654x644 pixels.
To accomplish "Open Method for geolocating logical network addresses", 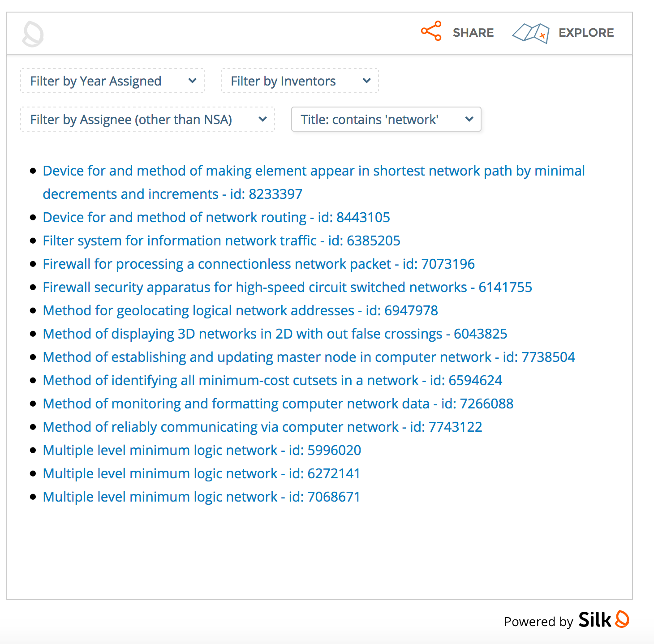I will [240, 311].
